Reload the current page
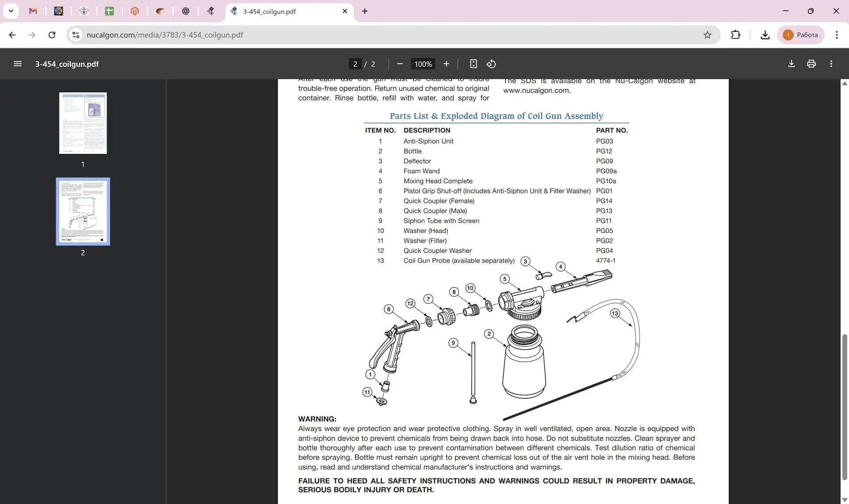The image size is (849, 504). [52, 35]
